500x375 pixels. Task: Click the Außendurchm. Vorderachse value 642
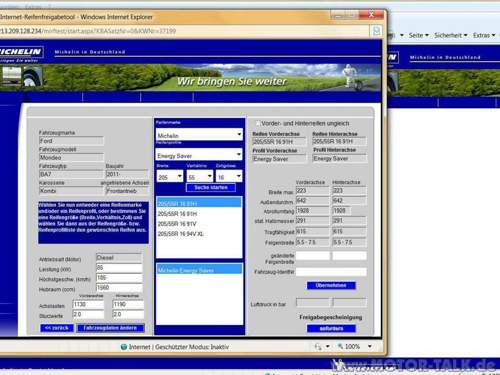point(313,200)
